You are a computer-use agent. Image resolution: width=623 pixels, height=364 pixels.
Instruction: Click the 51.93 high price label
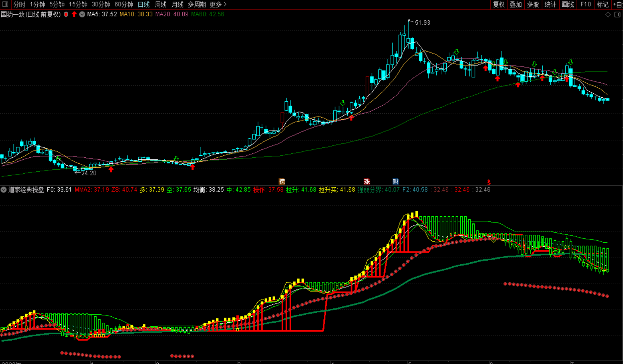coord(422,23)
